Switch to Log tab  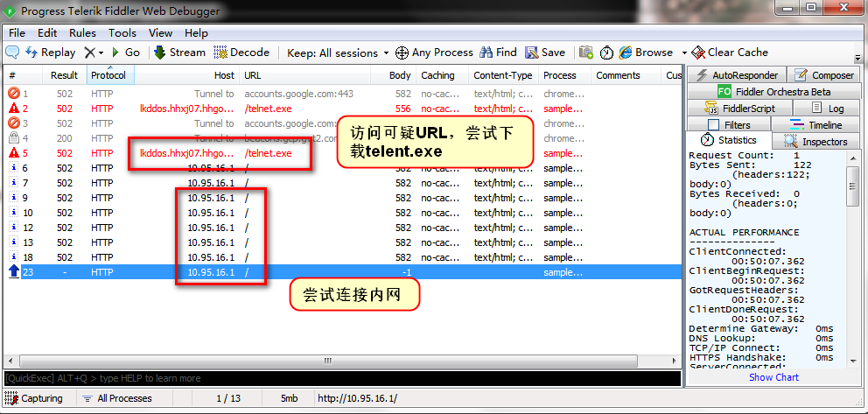pyautogui.click(x=827, y=109)
